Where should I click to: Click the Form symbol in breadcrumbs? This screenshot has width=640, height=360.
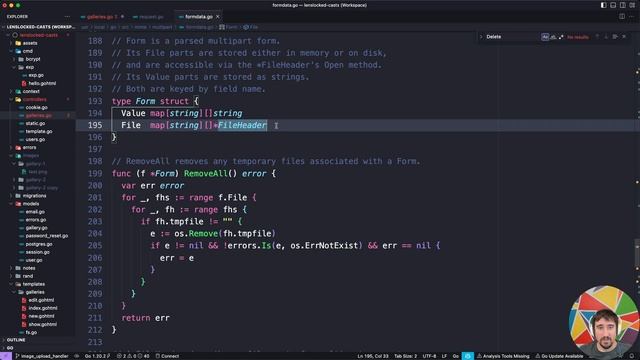229,27
